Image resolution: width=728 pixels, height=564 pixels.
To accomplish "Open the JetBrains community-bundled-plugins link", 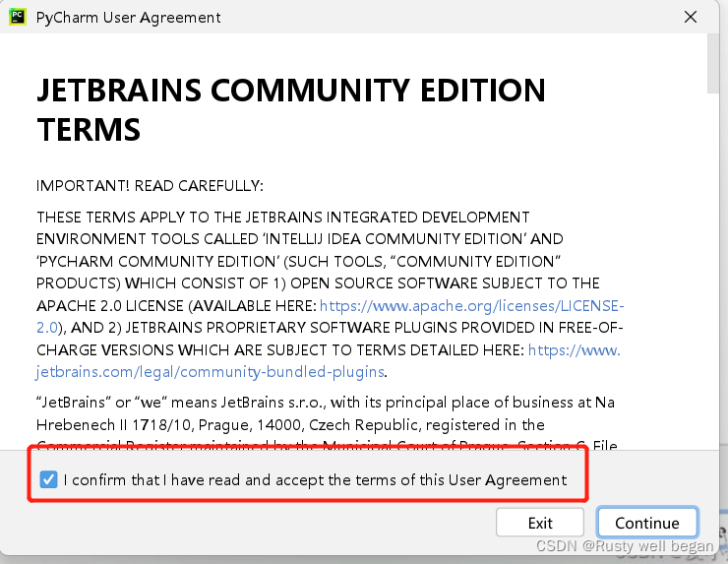I will click(x=211, y=372).
